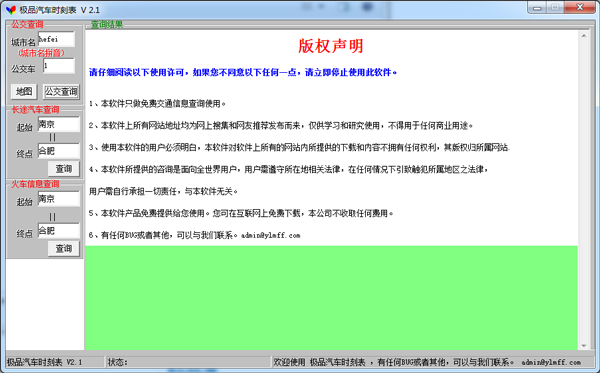Click item 6 text with admin@ylmff.com
The image size is (600, 373).
pos(194,235)
